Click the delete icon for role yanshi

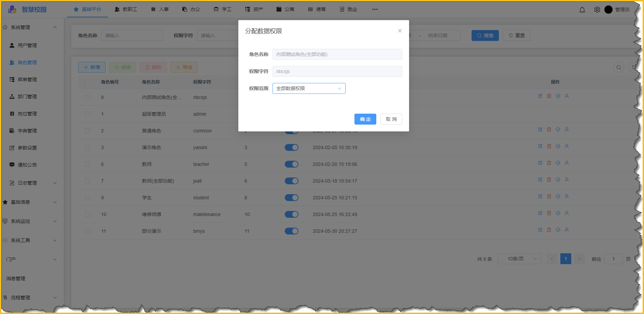[549, 146]
